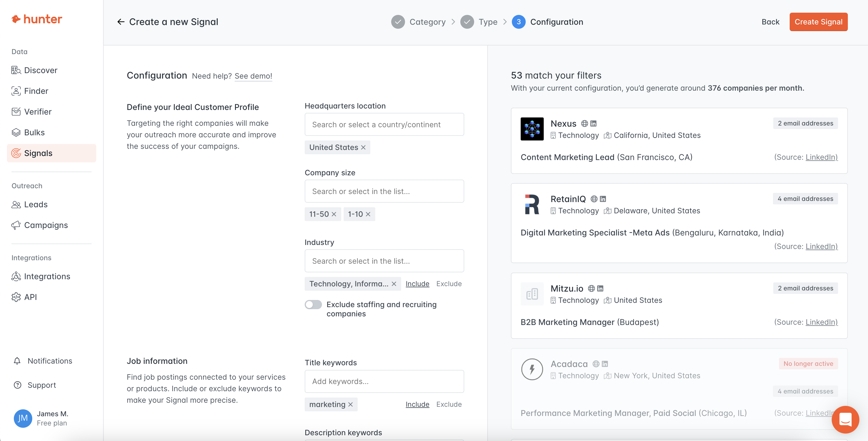Open LinkedIn source for Mitzu.io job
The image size is (868, 441).
coord(821,322)
